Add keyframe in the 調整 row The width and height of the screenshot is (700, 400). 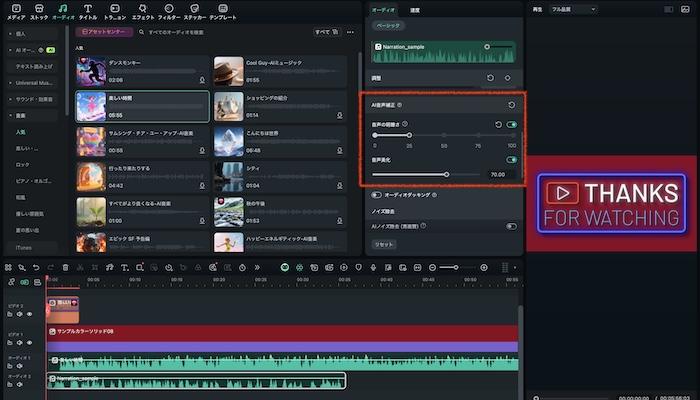508,78
